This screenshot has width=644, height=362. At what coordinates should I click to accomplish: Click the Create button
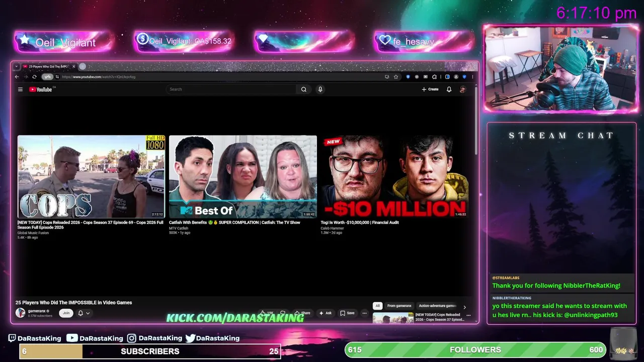tap(430, 89)
